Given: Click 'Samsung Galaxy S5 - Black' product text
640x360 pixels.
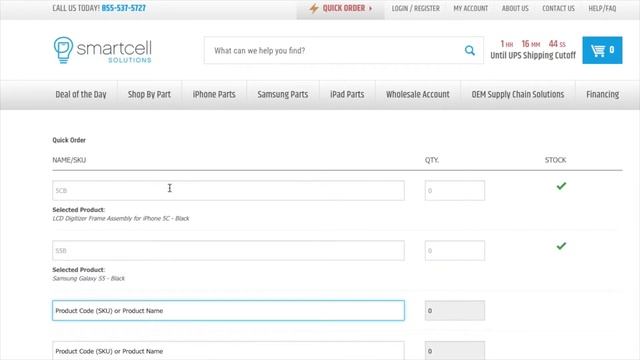Looking at the screenshot, I should click(89, 279).
